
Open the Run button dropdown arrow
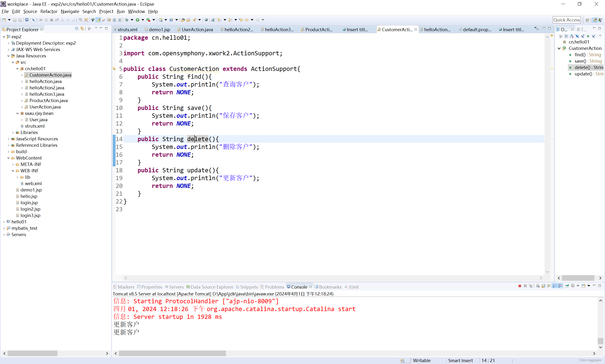click(143, 20)
